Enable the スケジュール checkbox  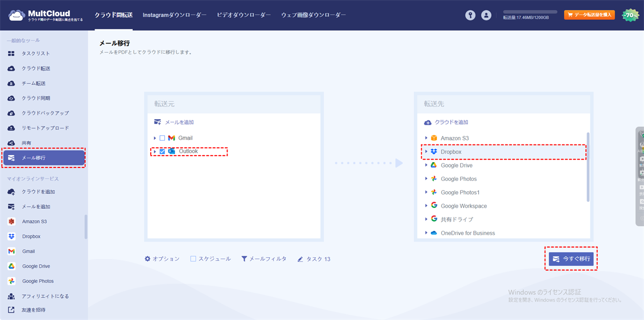[193, 259]
